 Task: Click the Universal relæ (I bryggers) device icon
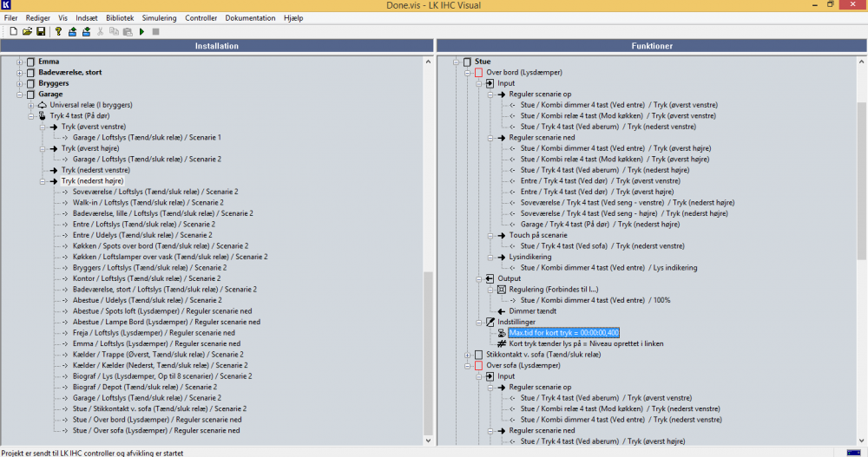click(x=41, y=105)
